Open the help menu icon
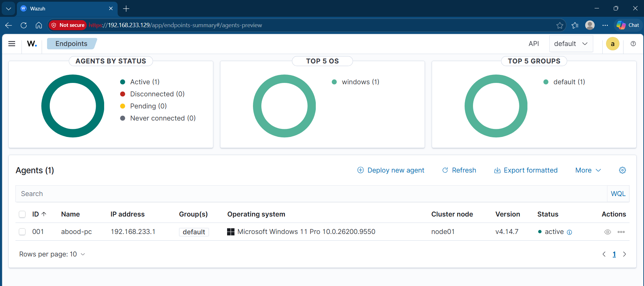644x286 pixels. pyautogui.click(x=633, y=44)
